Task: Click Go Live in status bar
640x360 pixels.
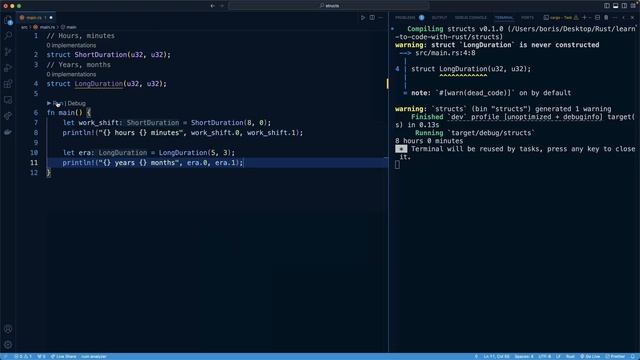Action: pyautogui.click(x=590, y=356)
